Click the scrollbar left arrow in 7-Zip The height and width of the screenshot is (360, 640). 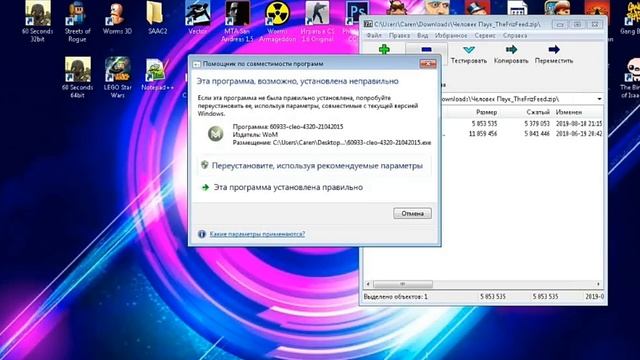pyautogui.click(x=368, y=284)
